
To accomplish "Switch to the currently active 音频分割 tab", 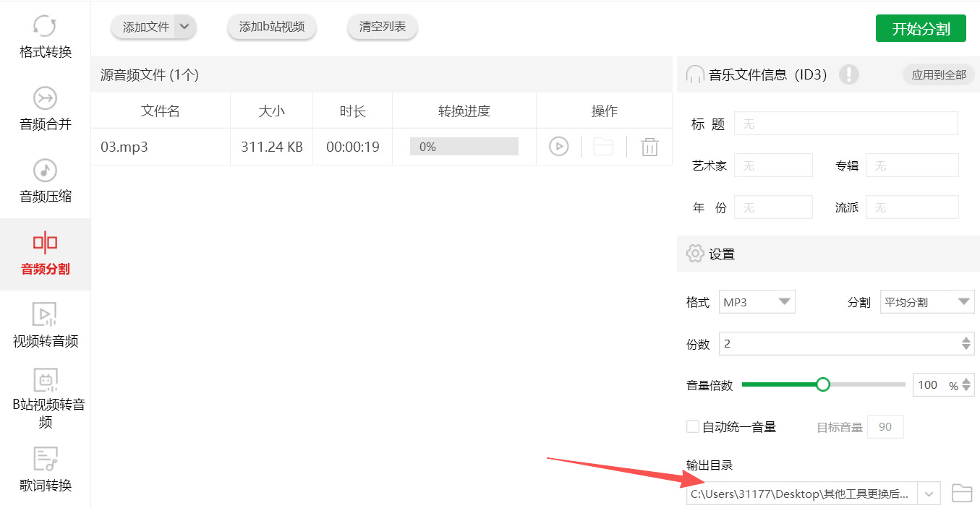I will 44,254.
